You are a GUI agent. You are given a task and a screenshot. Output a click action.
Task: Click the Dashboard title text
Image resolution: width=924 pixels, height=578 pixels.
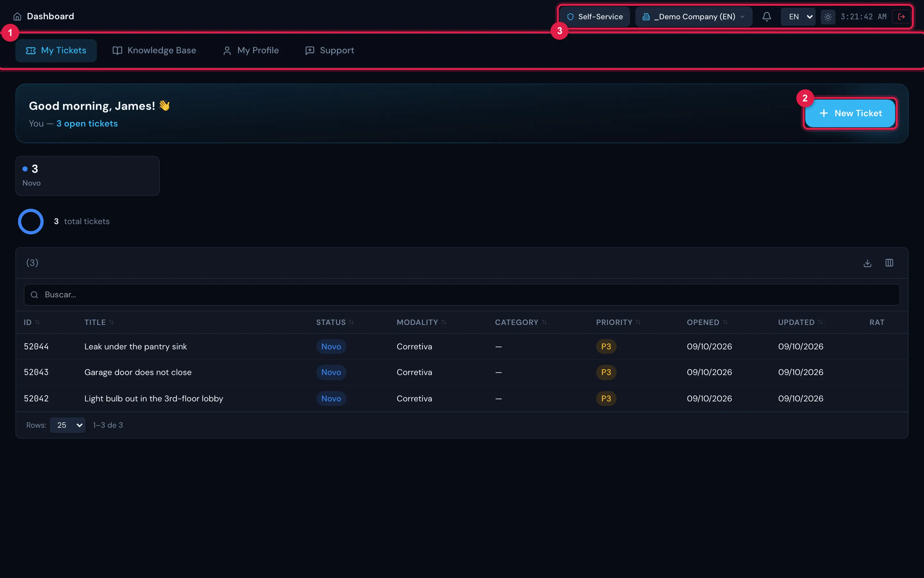pyautogui.click(x=50, y=16)
